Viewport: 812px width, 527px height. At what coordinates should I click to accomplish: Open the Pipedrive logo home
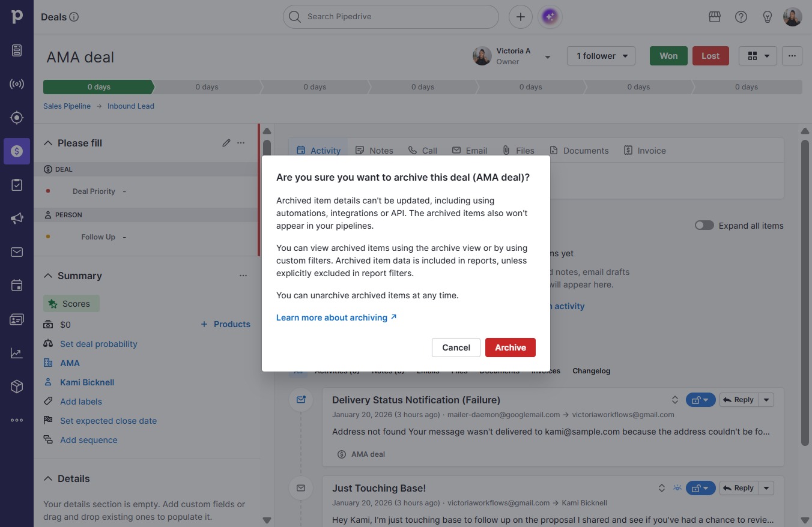click(17, 17)
